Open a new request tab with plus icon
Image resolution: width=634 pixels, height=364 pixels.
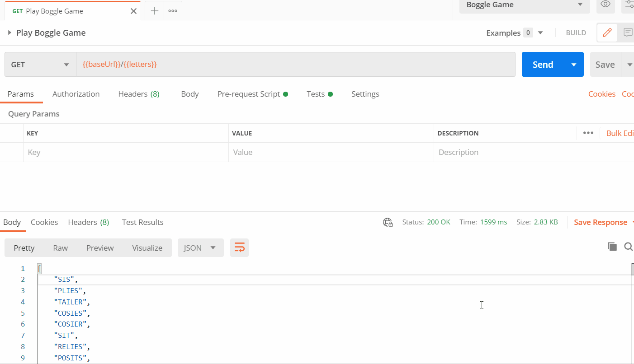tap(155, 11)
